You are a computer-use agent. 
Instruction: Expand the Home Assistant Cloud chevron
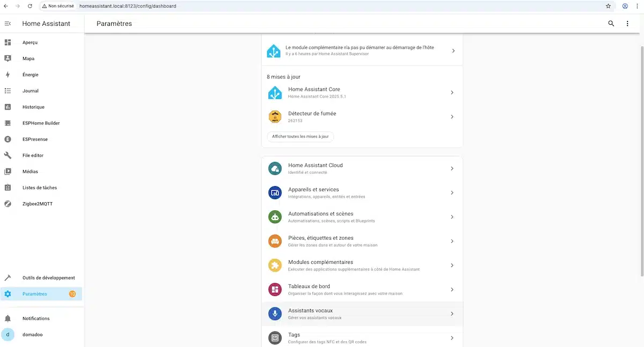pos(452,168)
